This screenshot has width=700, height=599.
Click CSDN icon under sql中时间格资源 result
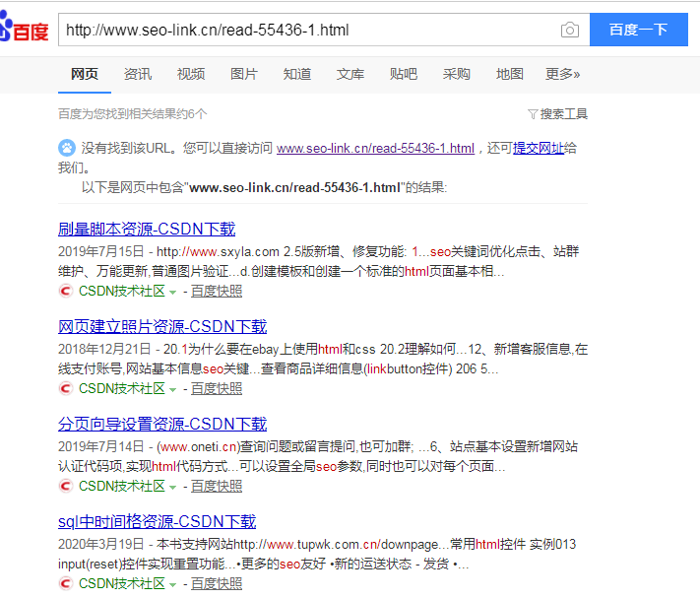pos(66,583)
